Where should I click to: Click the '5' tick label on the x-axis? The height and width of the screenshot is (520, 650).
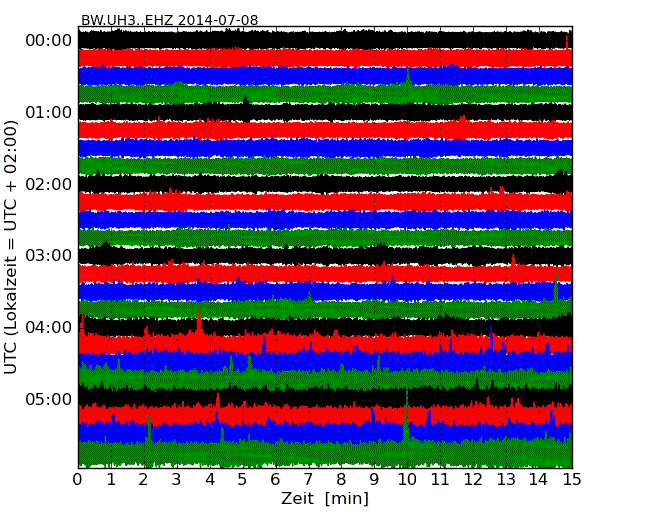click(x=243, y=480)
